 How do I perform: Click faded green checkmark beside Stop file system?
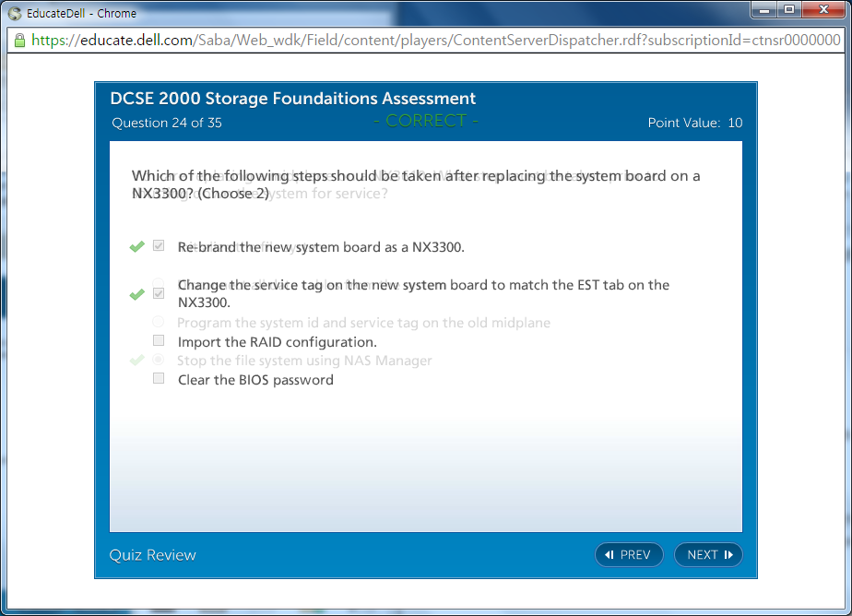tap(136, 361)
